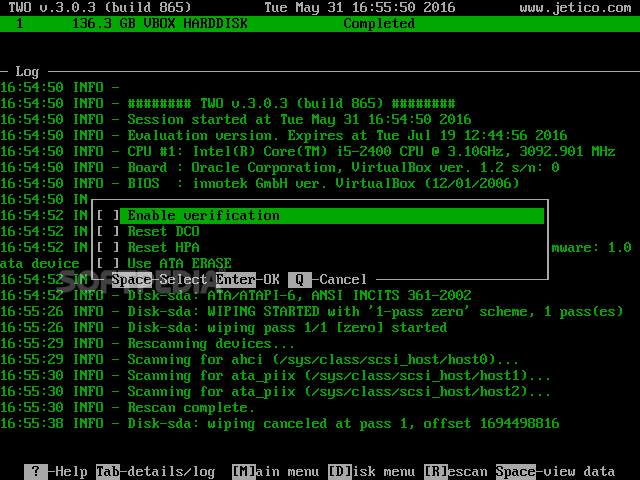Toggle the Use ATA ERASE checkbox
The height and width of the screenshot is (480, 640).
(x=108, y=263)
